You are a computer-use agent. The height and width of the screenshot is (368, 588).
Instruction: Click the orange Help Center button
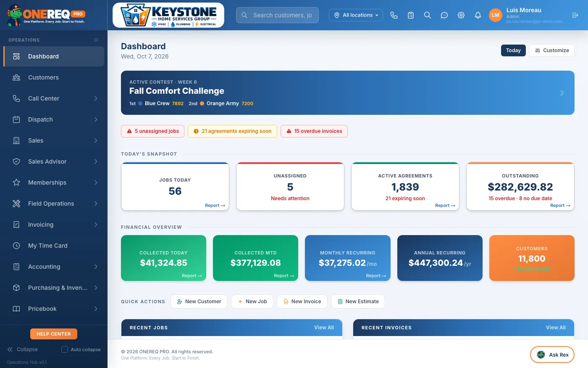tap(54, 334)
